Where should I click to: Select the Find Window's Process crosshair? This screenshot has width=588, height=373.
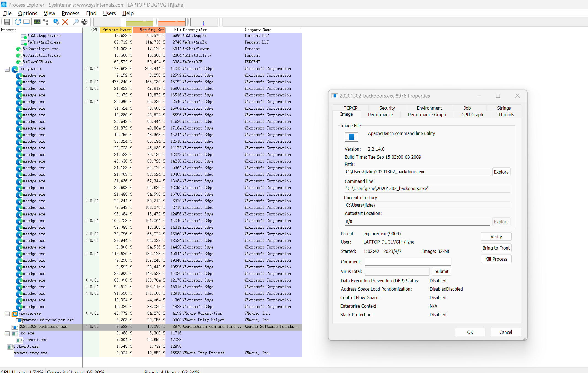(x=84, y=22)
